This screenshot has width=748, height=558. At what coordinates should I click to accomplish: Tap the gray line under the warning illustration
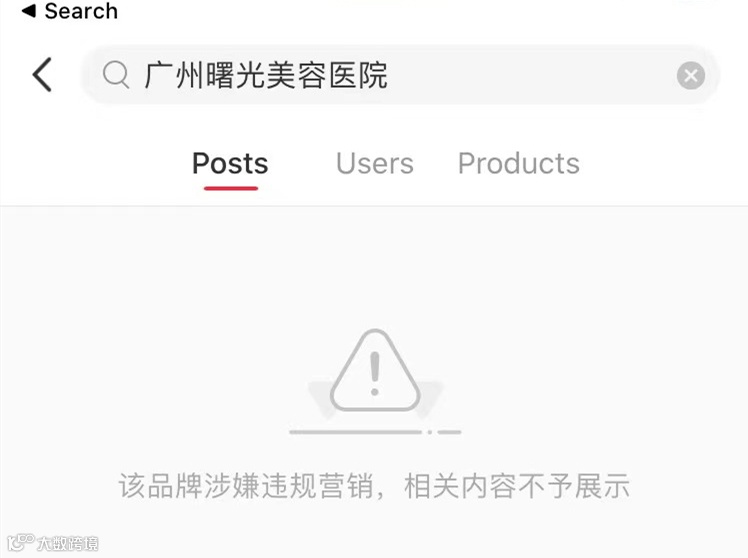pos(375,432)
